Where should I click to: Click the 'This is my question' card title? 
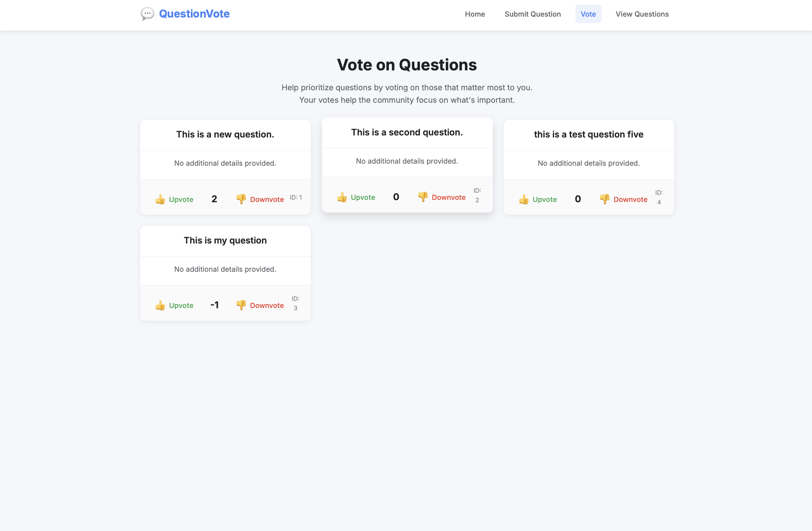tap(225, 240)
